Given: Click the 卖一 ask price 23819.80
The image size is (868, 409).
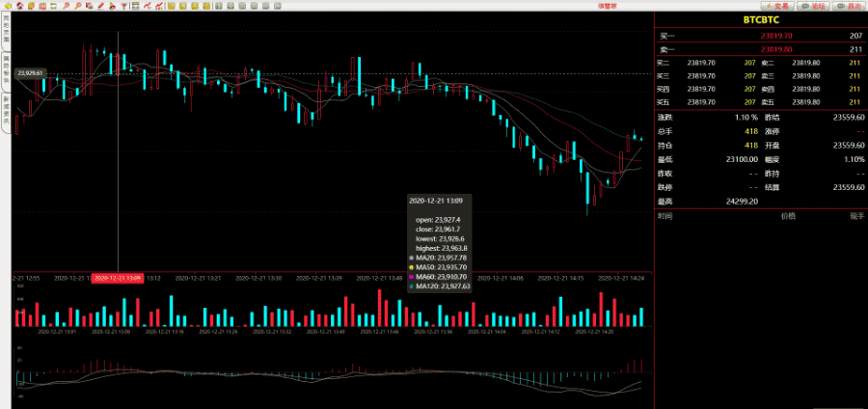Looking at the screenshot, I should point(775,47).
